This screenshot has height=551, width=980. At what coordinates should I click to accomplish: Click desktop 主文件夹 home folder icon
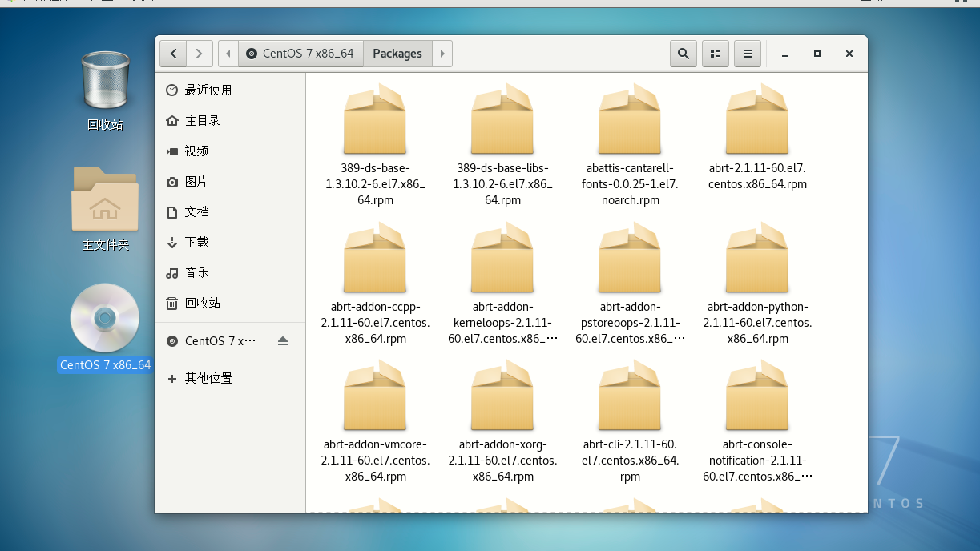pyautogui.click(x=105, y=198)
